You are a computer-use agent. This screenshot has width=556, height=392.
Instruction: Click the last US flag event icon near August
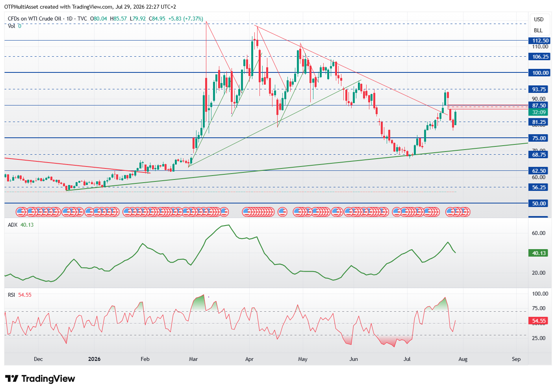(466, 212)
